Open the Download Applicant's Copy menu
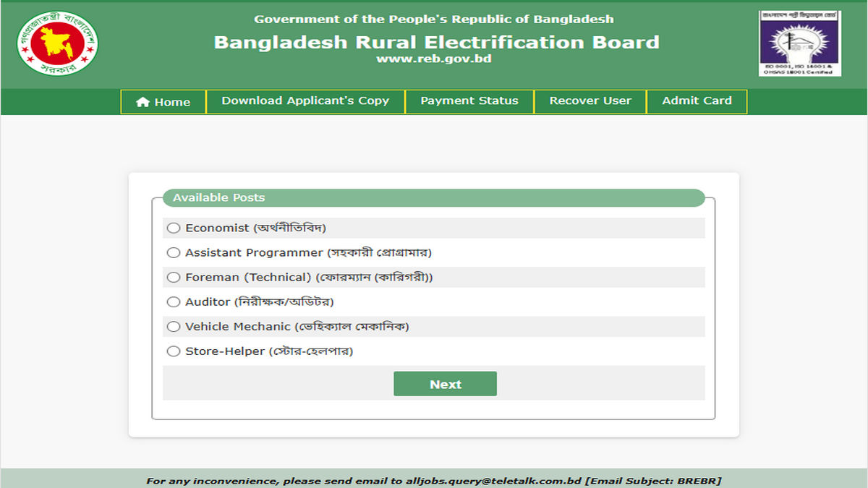The height and width of the screenshot is (488, 868). [305, 101]
